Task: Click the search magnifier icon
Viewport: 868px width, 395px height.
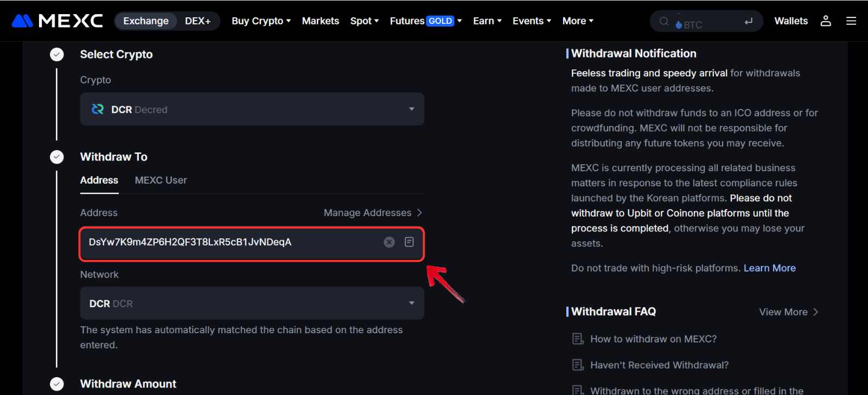Action: (664, 21)
